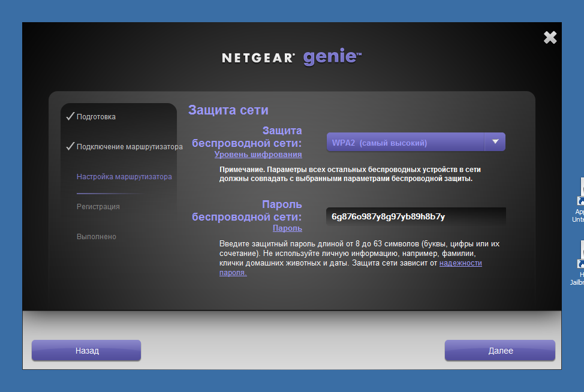Select the Выполнено step
584x392 pixels.
point(96,237)
